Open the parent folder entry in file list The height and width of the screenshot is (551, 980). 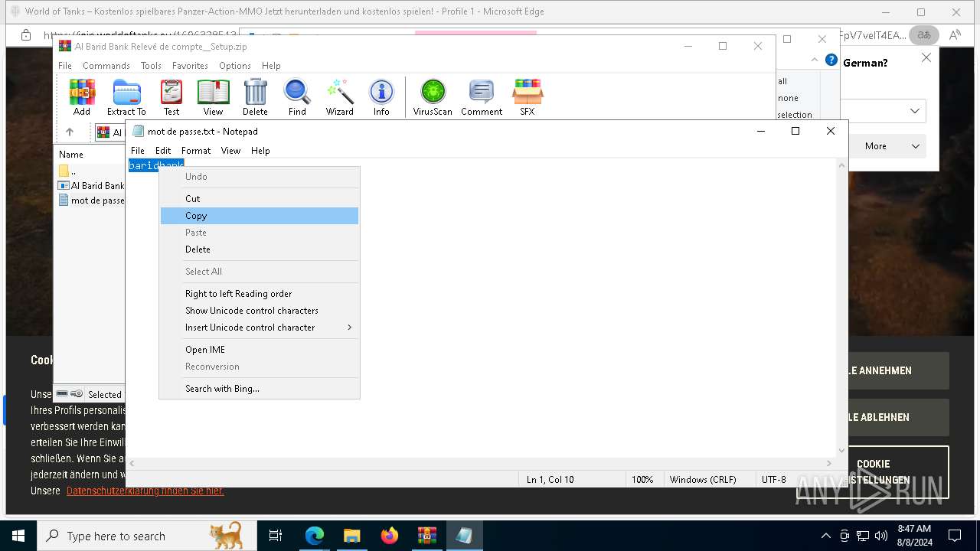tap(67, 171)
